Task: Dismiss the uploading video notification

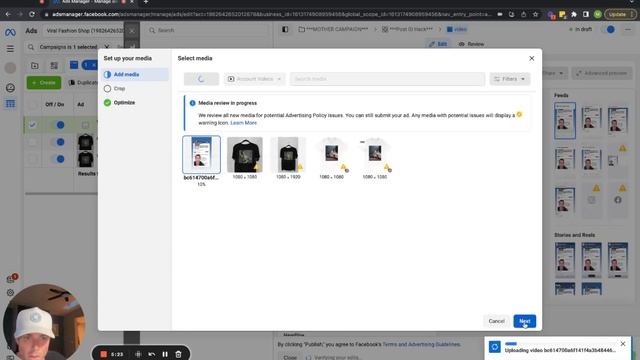Action: pyautogui.click(x=623, y=344)
